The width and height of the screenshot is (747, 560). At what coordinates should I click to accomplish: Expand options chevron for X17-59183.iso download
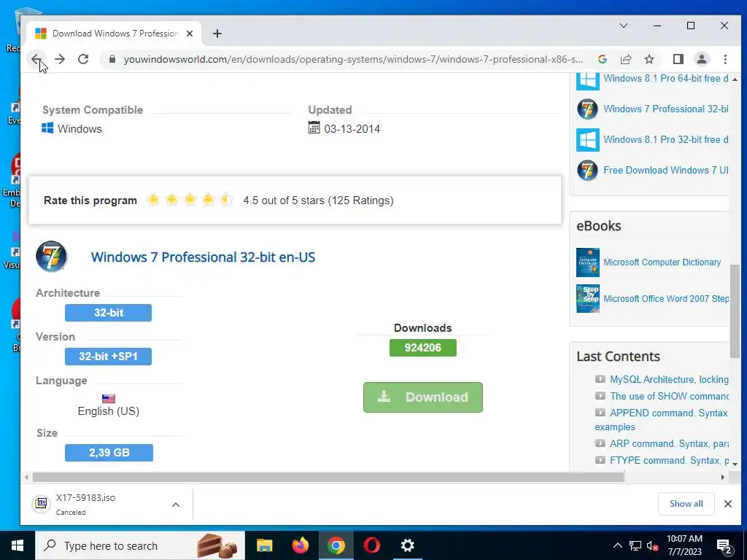[x=176, y=505]
